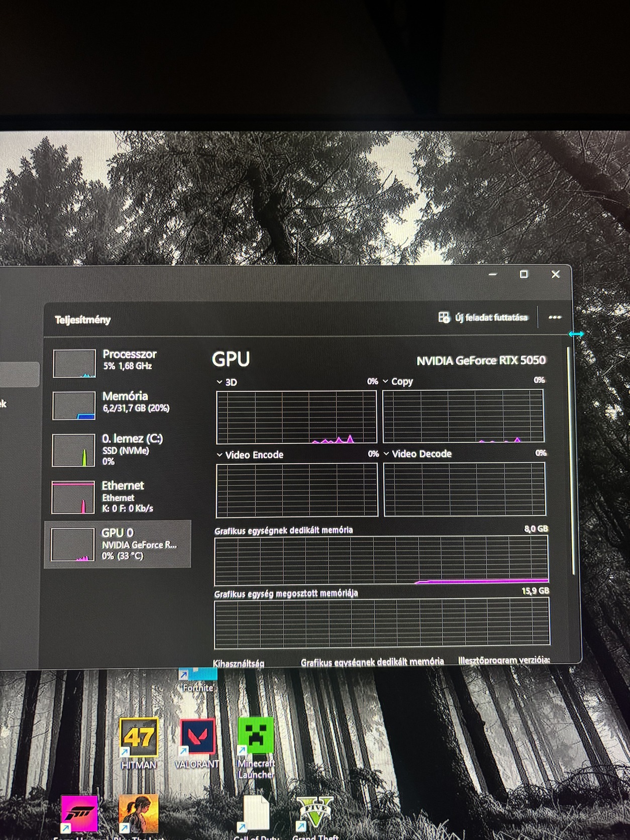Click the Illesztőprogram verziója label
The image size is (630, 840).
[x=503, y=660]
